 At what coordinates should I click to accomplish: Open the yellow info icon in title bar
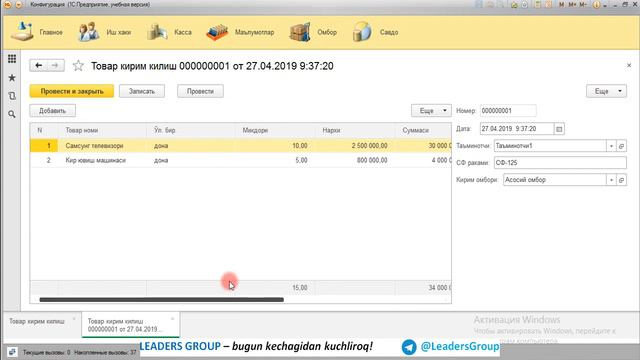coord(596,5)
